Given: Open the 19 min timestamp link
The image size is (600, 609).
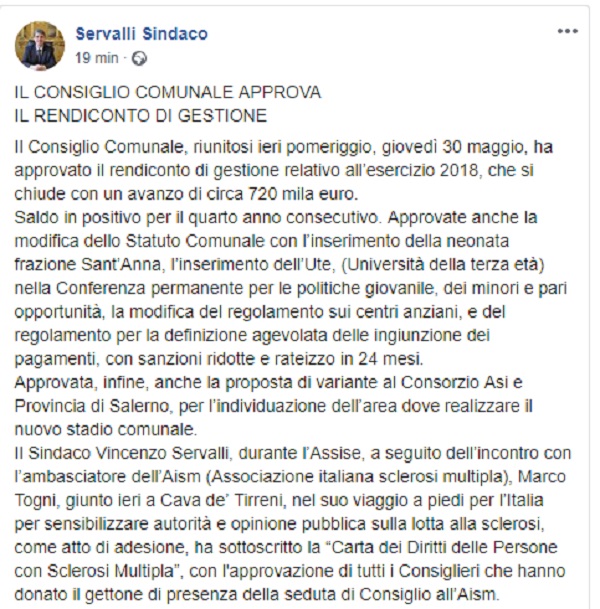Looking at the screenshot, I should point(97,58).
